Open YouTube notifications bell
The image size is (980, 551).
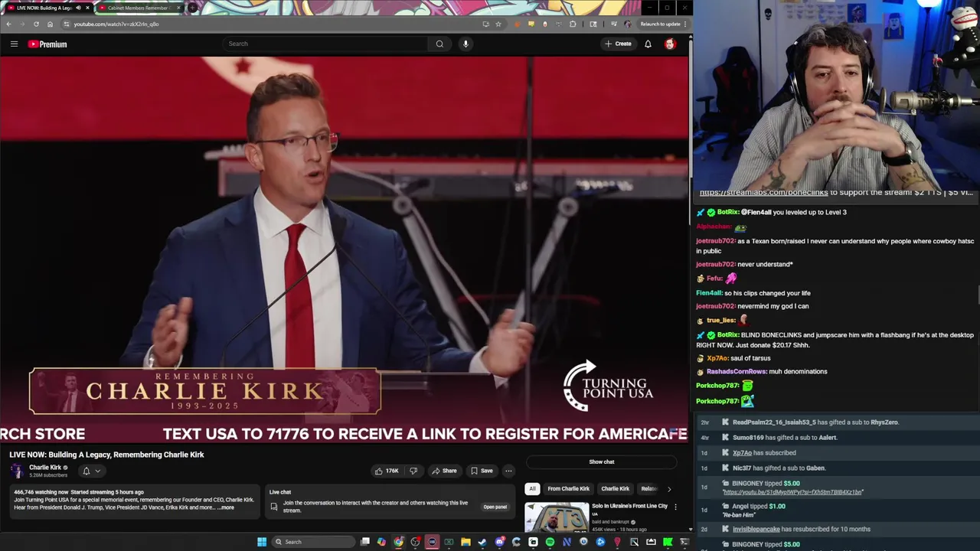point(648,44)
